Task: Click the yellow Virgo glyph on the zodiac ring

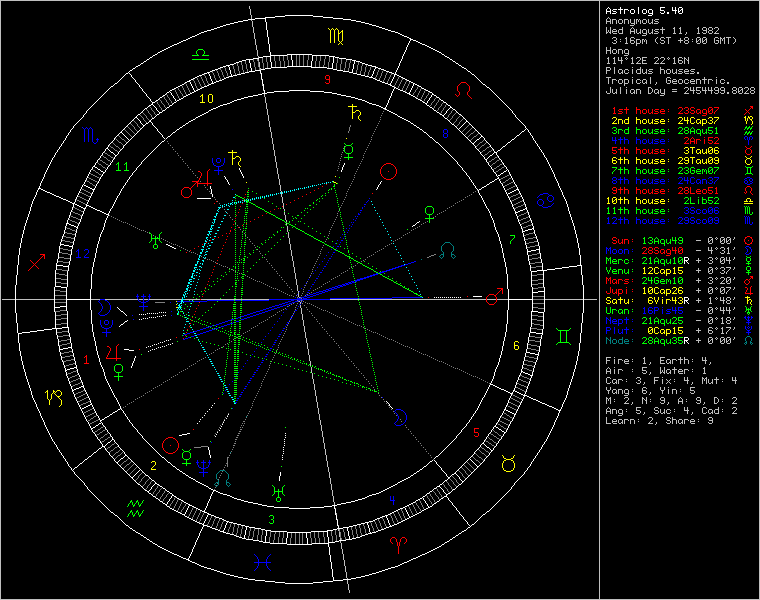Action: (x=336, y=36)
